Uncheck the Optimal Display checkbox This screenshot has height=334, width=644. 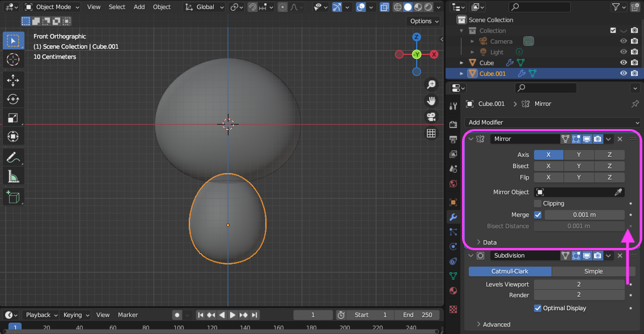pyautogui.click(x=537, y=308)
